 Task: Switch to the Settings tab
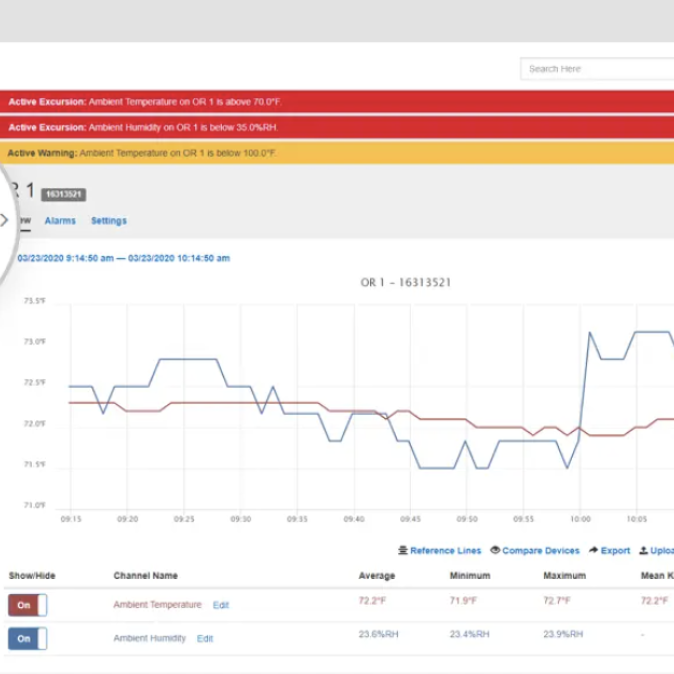point(109,221)
